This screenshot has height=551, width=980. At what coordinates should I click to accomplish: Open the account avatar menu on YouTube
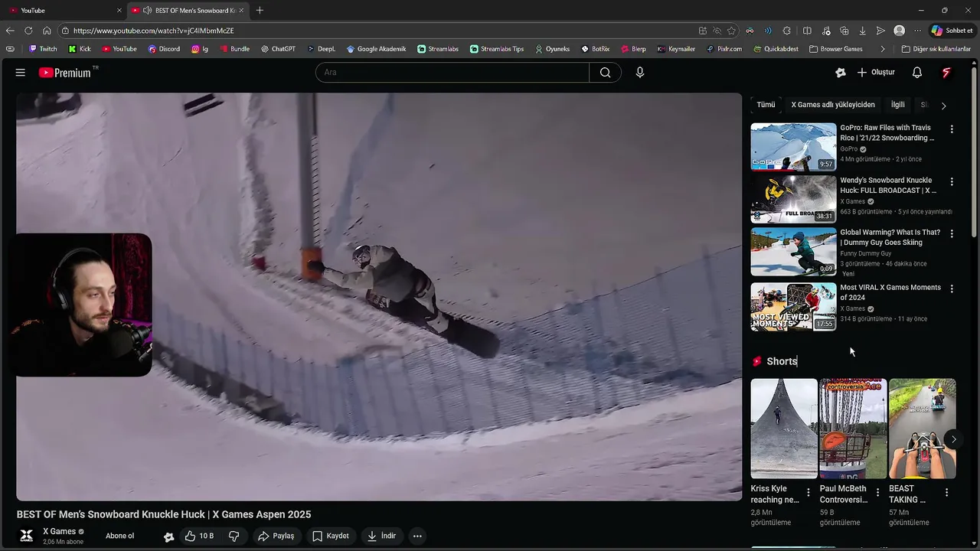point(946,73)
